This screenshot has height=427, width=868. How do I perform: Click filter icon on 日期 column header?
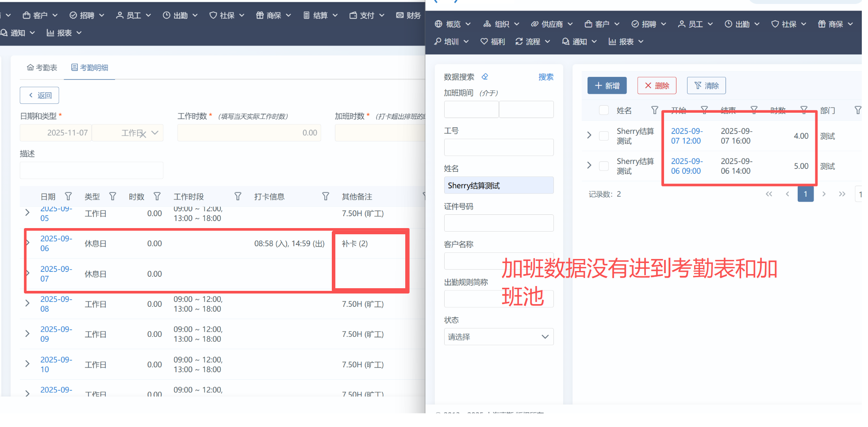[x=68, y=196]
